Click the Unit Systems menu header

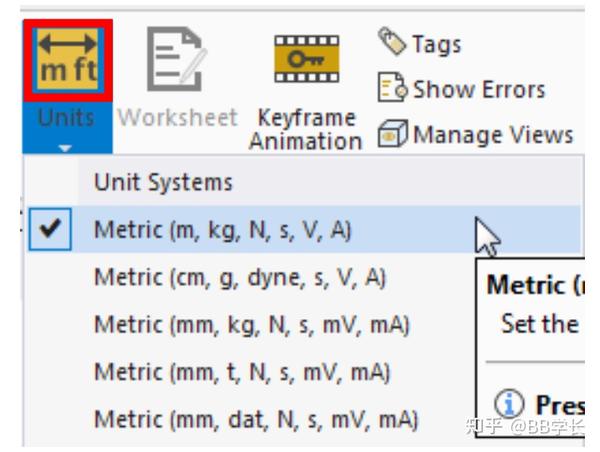pyautogui.click(x=162, y=182)
